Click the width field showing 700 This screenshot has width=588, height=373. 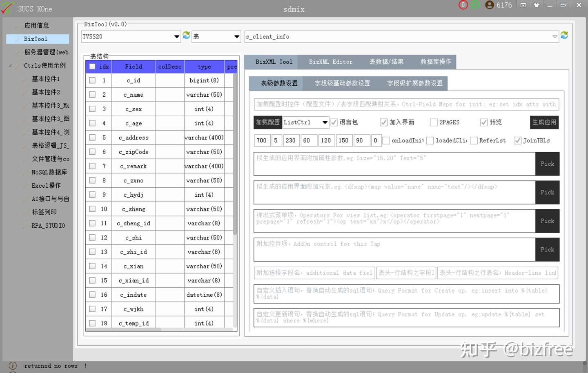pyautogui.click(x=262, y=140)
